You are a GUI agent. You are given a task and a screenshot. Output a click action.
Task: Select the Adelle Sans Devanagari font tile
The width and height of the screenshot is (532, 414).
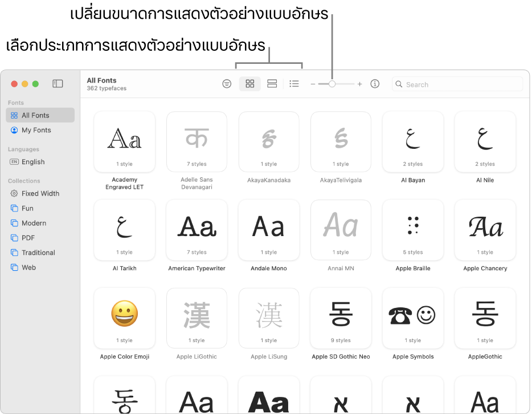coord(197,142)
